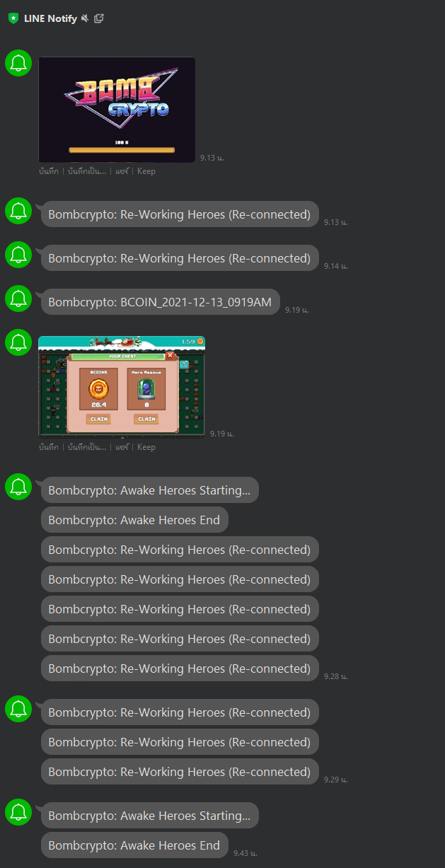The image size is (445, 868).
Task: Click บันทึกเป็น... under the Bomb Crypto image
Action: tap(87, 171)
